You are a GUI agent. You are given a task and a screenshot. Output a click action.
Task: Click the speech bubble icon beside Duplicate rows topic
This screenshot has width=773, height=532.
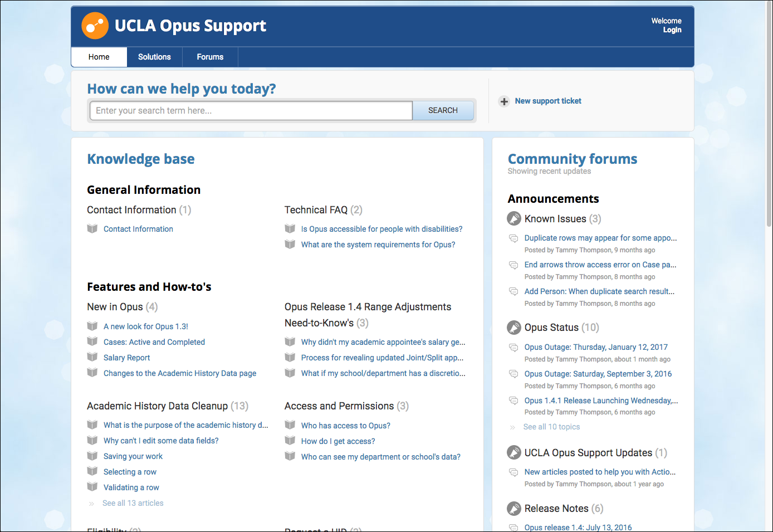click(x=513, y=238)
